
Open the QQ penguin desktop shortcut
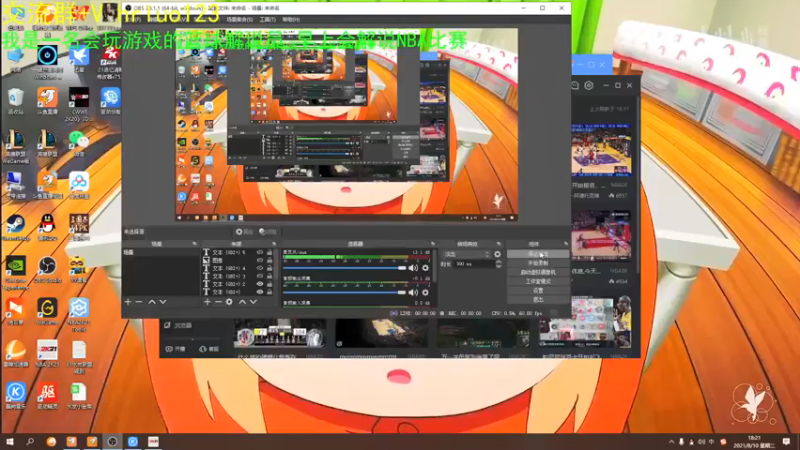click(47, 228)
